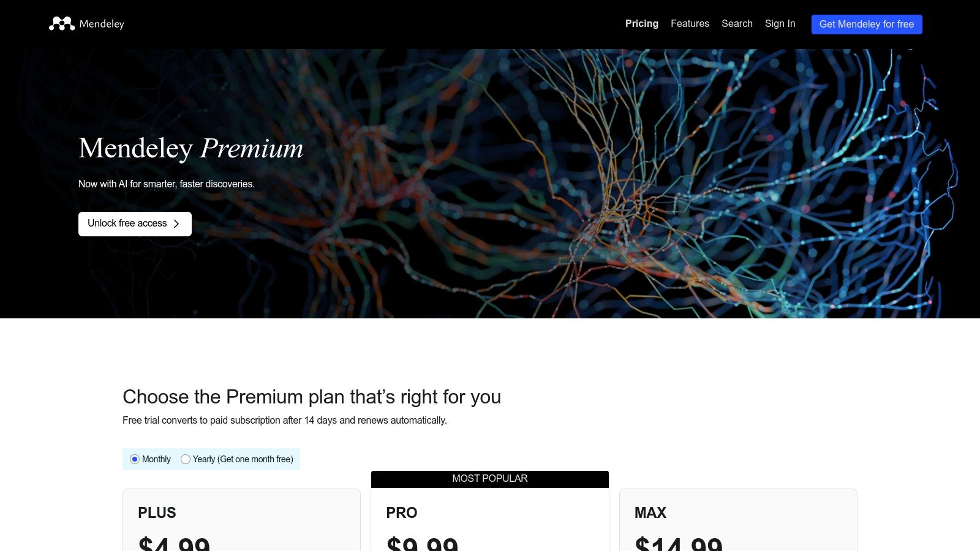The height and width of the screenshot is (551, 980).
Task: Click the Choose the Premium plan heading
Action: [312, 397]
